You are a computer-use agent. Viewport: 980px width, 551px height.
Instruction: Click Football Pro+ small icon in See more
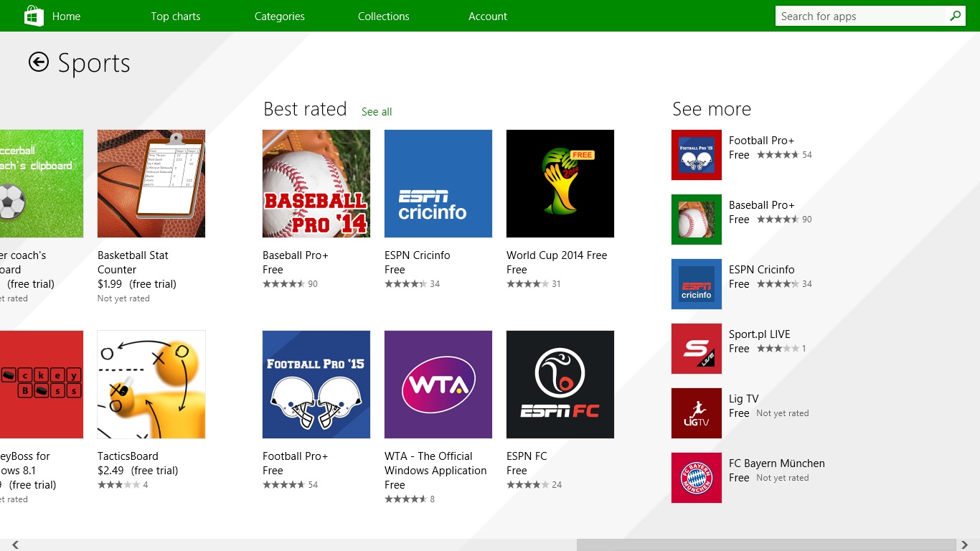pos(697,155)
